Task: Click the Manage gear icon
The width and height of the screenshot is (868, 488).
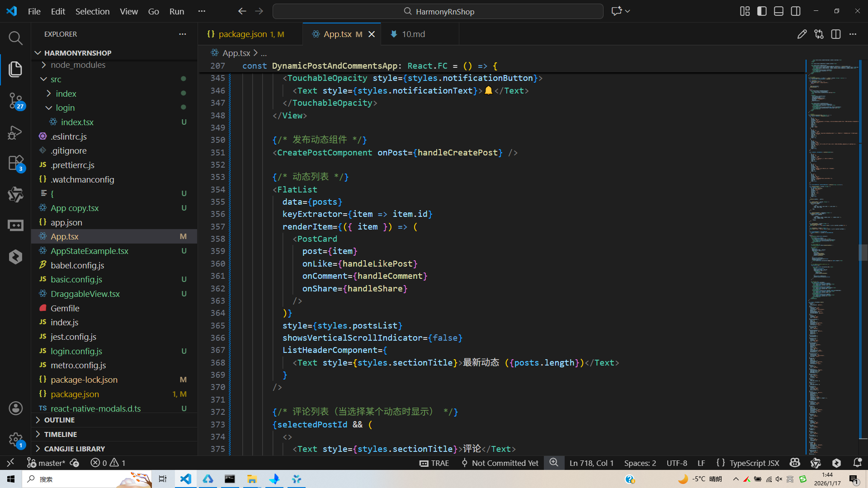Action: pos(15,439)
